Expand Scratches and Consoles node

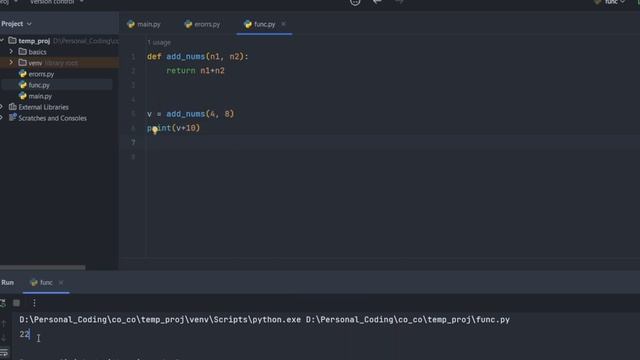point(2,118)
